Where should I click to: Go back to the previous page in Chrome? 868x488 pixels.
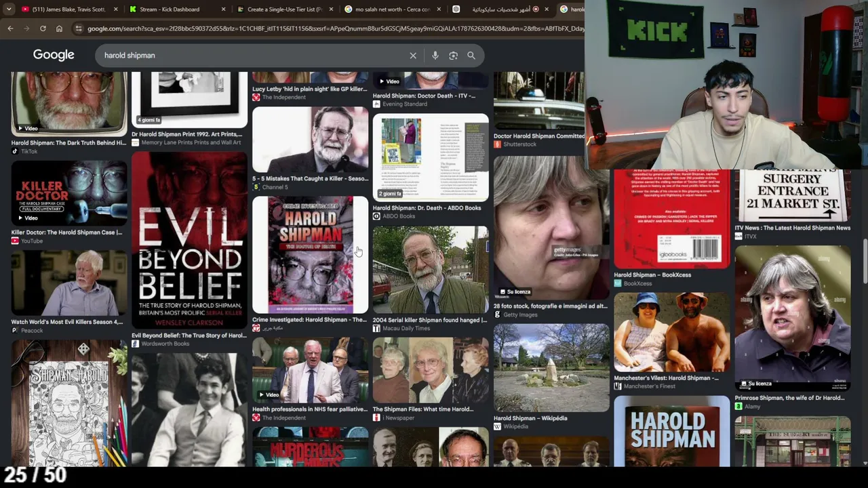coord(10,28)
